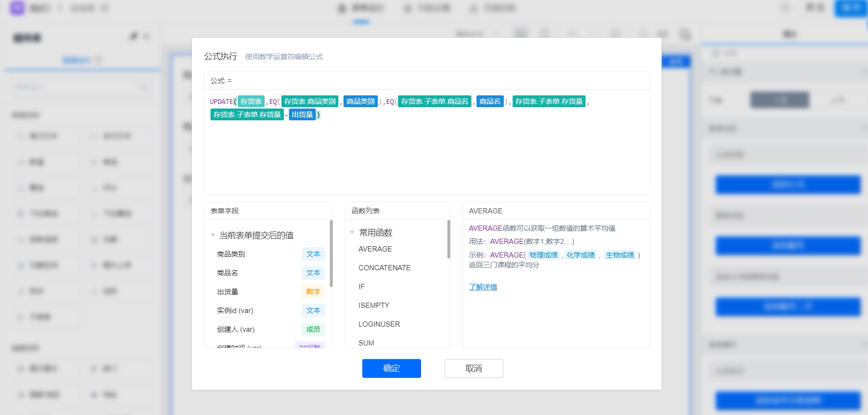Viewport: 868px width, 415px height.
Task: Collapse the 常用函数 function group
Action: (x=352, y=232)
